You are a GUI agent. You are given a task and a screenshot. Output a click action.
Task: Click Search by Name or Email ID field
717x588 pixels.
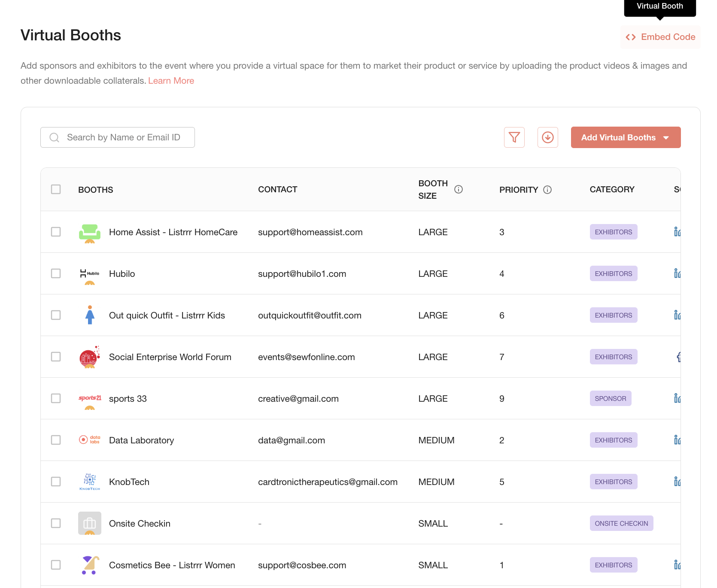118,137
